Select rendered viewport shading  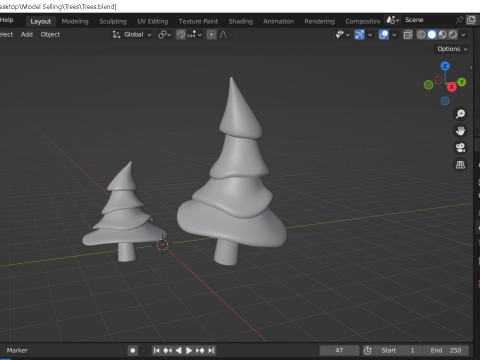(453, 35)
